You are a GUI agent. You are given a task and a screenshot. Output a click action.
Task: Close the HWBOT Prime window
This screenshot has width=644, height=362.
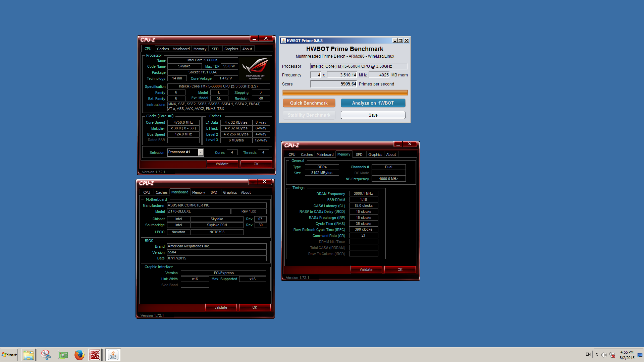coord(407,41)
